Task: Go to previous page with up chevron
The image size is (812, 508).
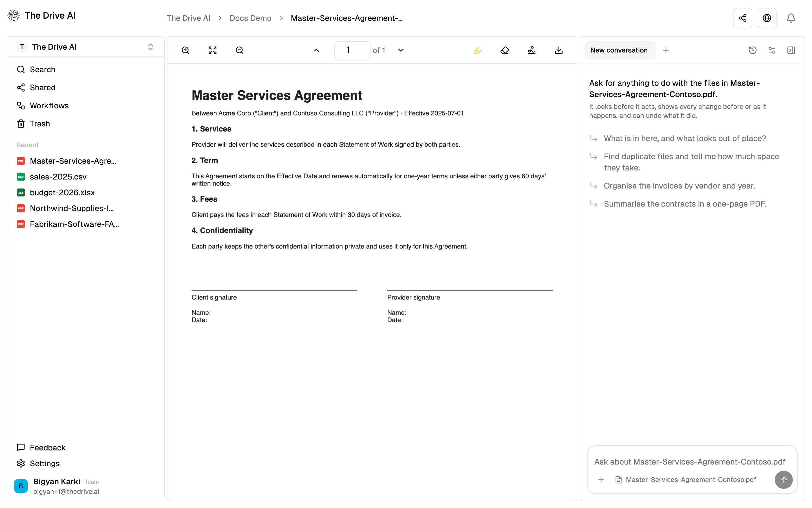Action: click(316, 51)
